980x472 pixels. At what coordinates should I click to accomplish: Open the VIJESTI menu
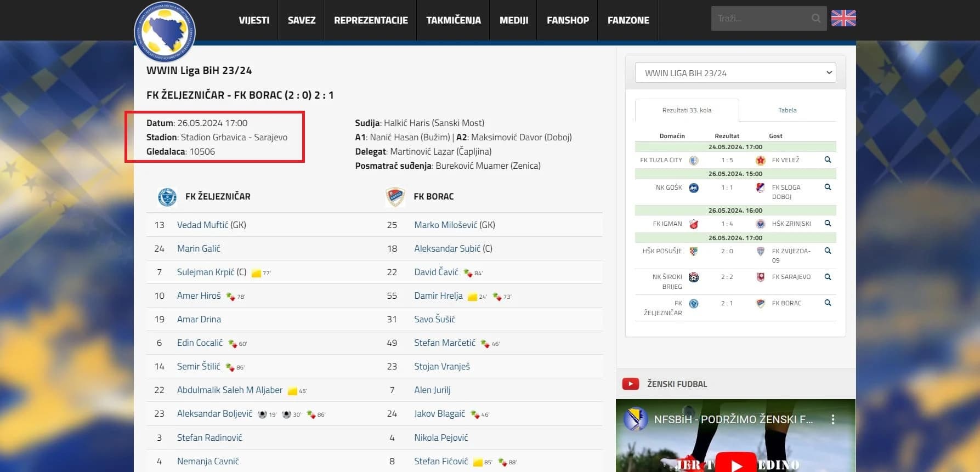(x=254, y=20)
